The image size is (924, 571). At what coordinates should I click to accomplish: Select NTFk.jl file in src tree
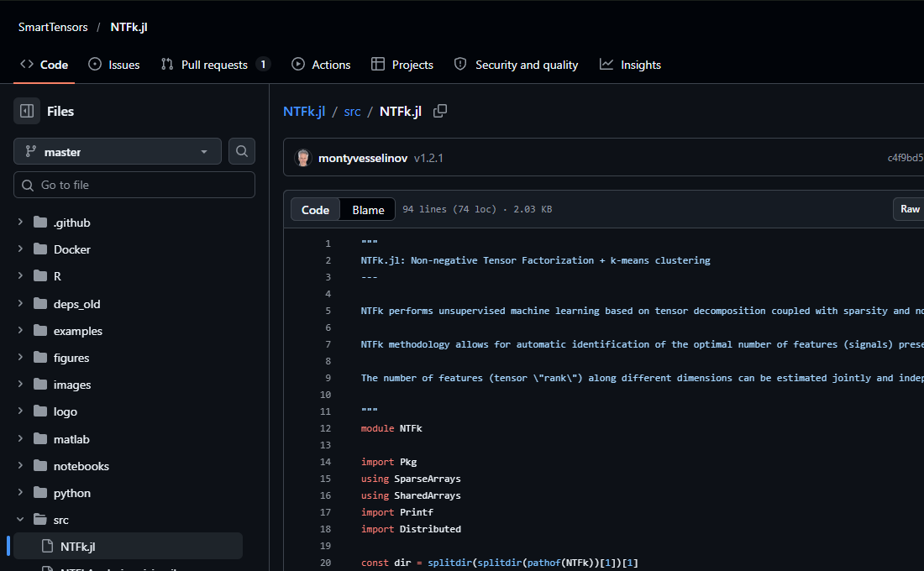click(x=128, y=547)
